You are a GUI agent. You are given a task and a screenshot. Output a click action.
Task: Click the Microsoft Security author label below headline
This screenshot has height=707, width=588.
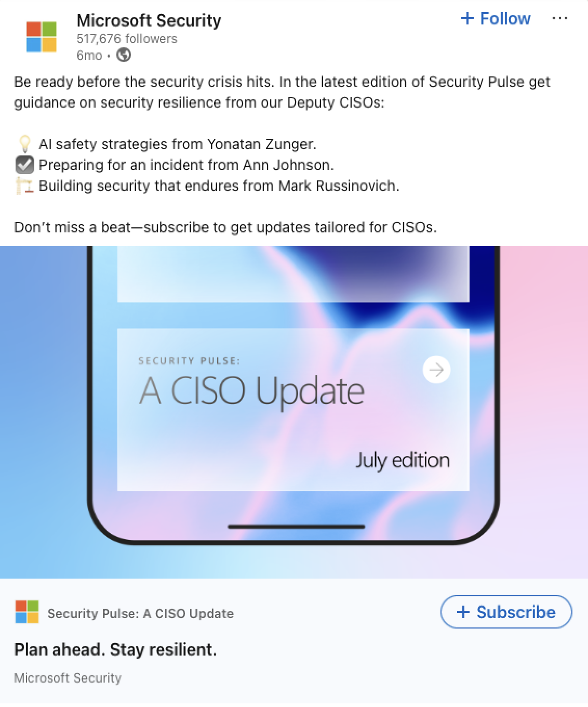tap(68, 678)
